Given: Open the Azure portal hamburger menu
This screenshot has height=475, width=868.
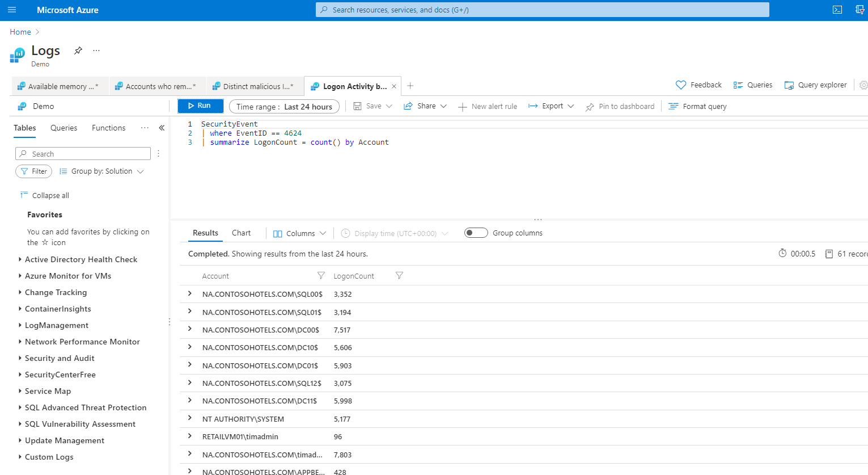Looking at the screenshot, I should tap(12, 9).
